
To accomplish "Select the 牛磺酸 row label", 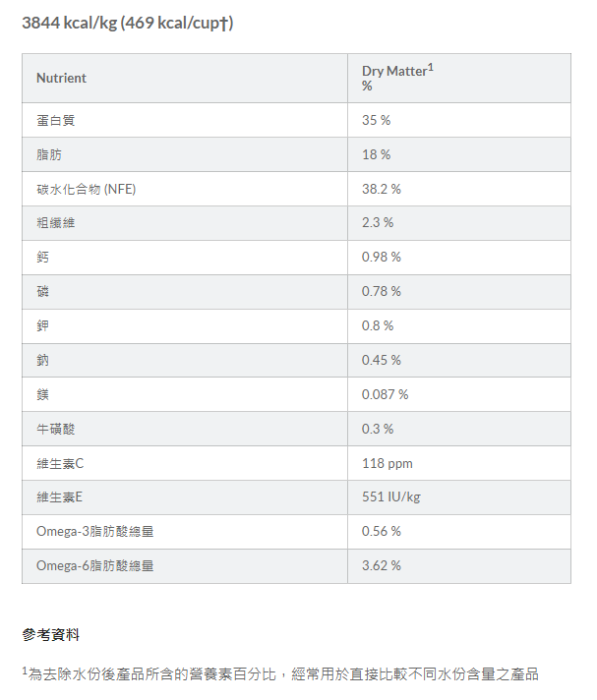I will (x=56, y=429).
